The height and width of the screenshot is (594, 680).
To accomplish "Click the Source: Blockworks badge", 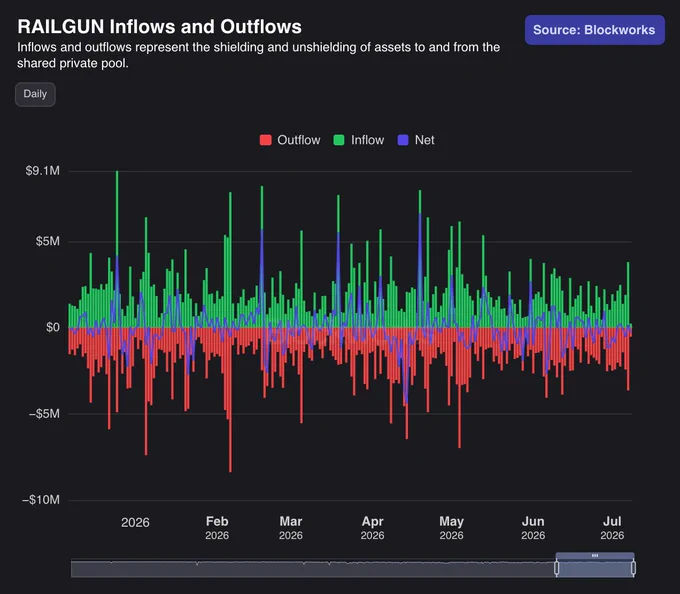I will click(x=595, y=30).
